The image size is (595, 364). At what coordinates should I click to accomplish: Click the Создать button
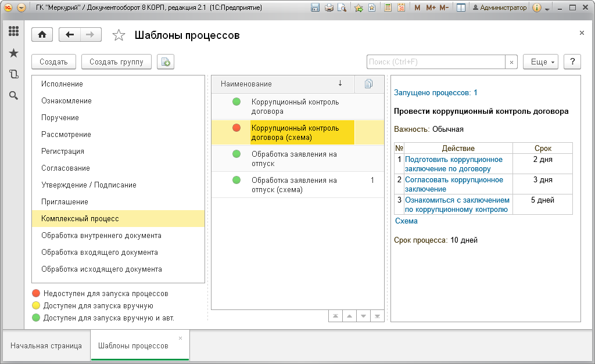(x=53, y=62)
